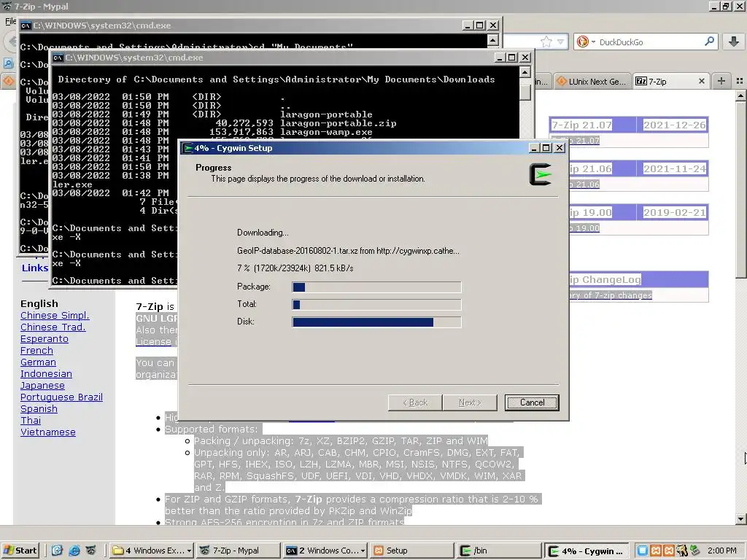Open the URL bar history dropdown arrow
747x560 pixels.
(x=561, y=42)
